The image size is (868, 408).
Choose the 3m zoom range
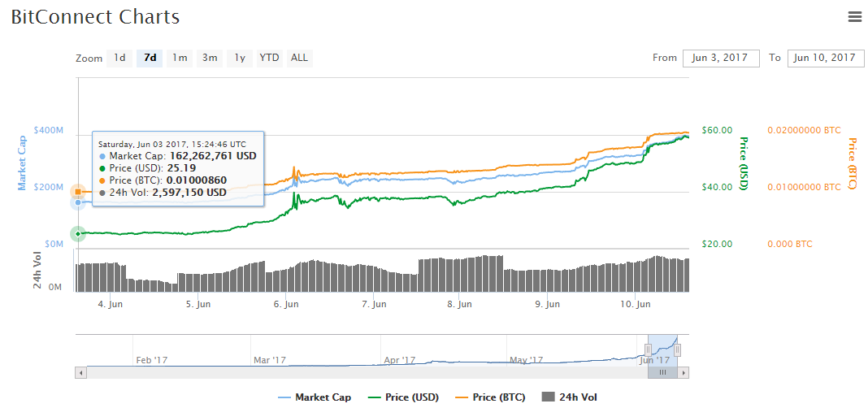209,58
